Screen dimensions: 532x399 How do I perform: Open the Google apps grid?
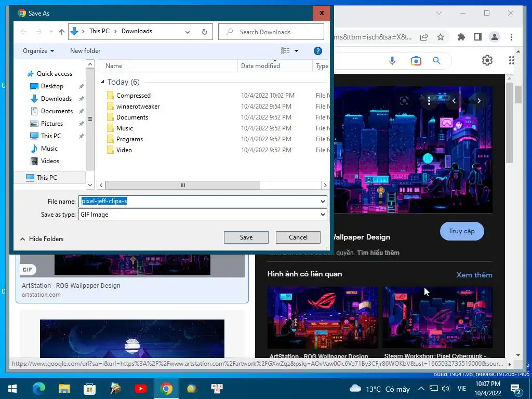coord(511,60)
